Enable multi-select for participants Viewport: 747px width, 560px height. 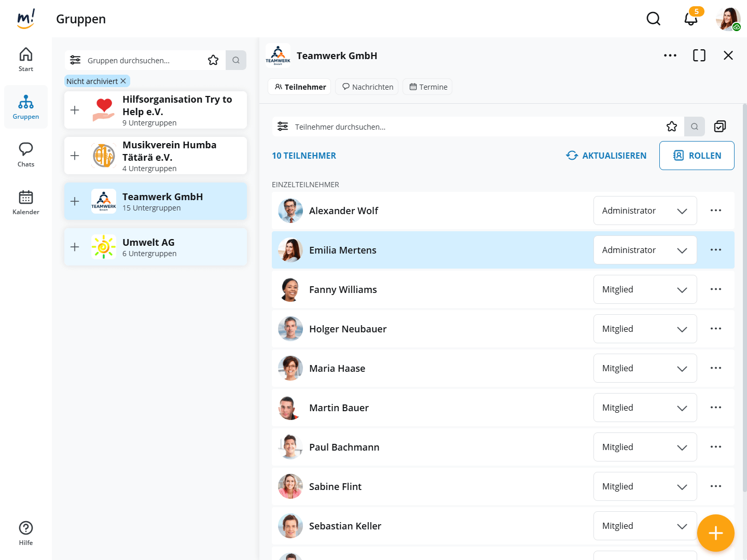[720, 127]
